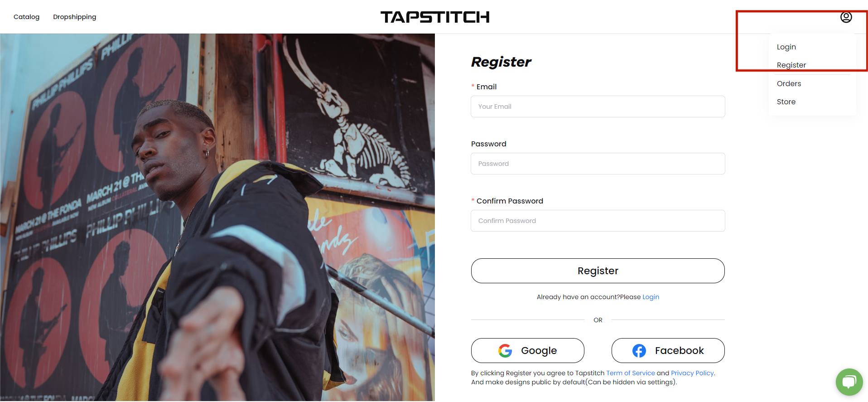Follow the Login link below Register button
The image size is (868, 402).
(651, 297)
